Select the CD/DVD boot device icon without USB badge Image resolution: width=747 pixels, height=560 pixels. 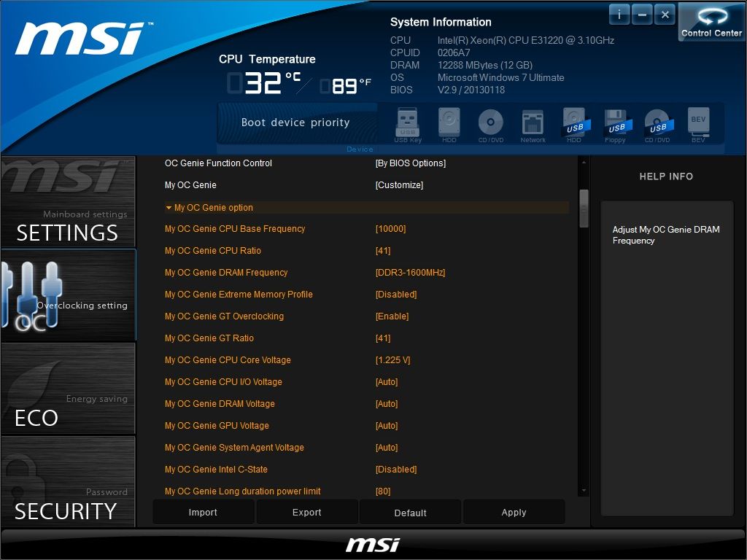(x=491, y=125)
